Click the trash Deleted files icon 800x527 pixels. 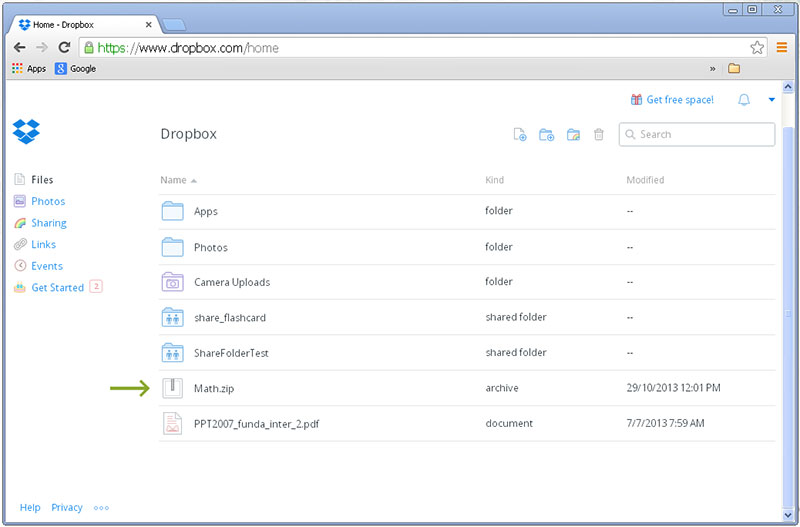point(599,134)
